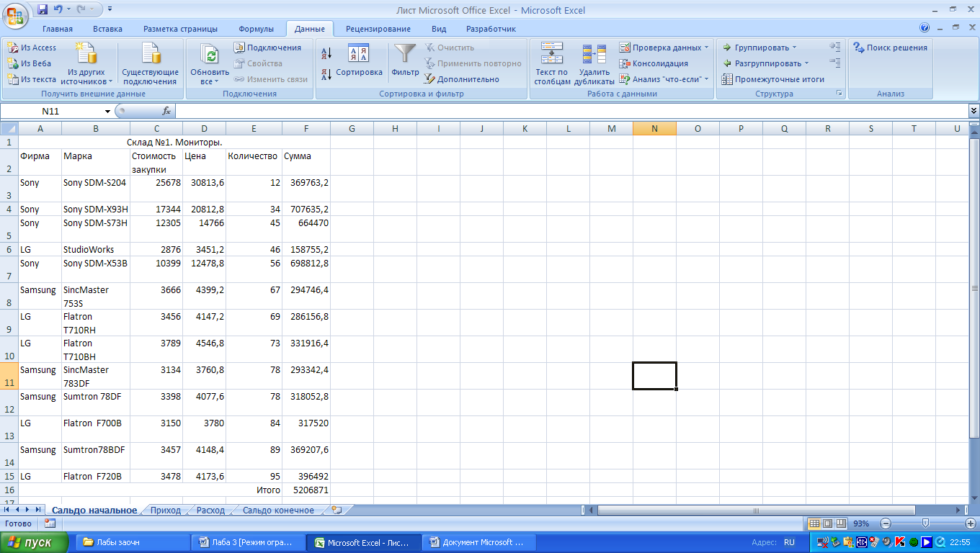This screenshot has width=980, height=553.
Task: Open Лабы заочн taskbar folder
Action: (x=131, y=542)
